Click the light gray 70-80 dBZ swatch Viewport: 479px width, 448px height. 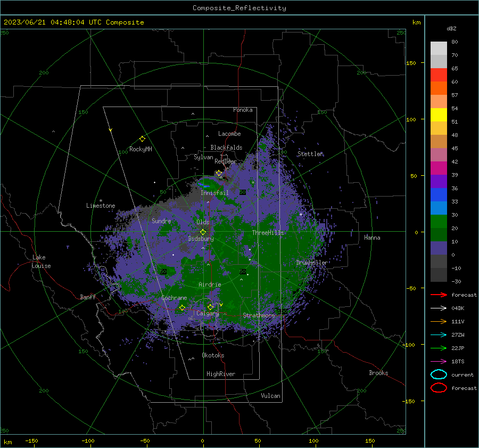pyautogui.click(x=439, y=48)
